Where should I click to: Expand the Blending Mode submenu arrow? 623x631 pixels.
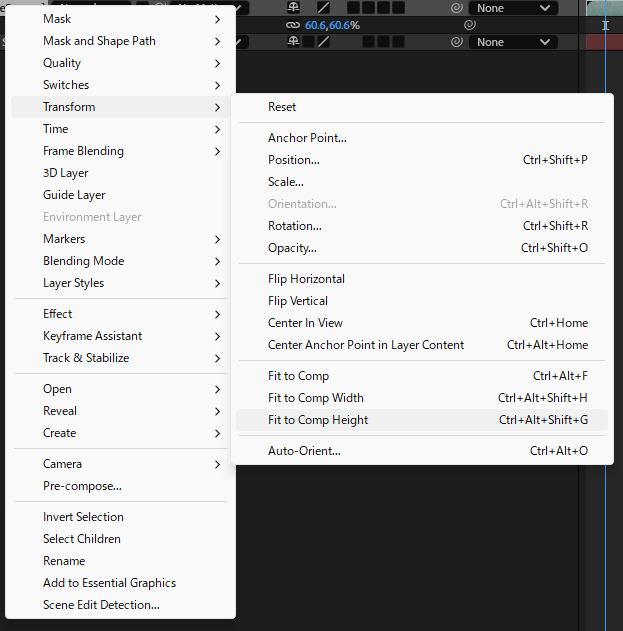click(217, 261)
